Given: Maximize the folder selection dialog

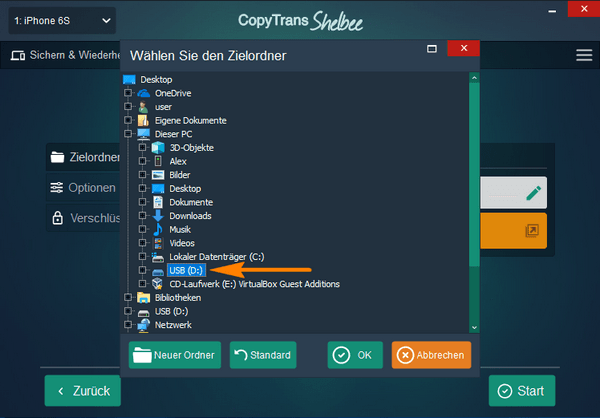Looking at the screenshot, I should (432, 49).
